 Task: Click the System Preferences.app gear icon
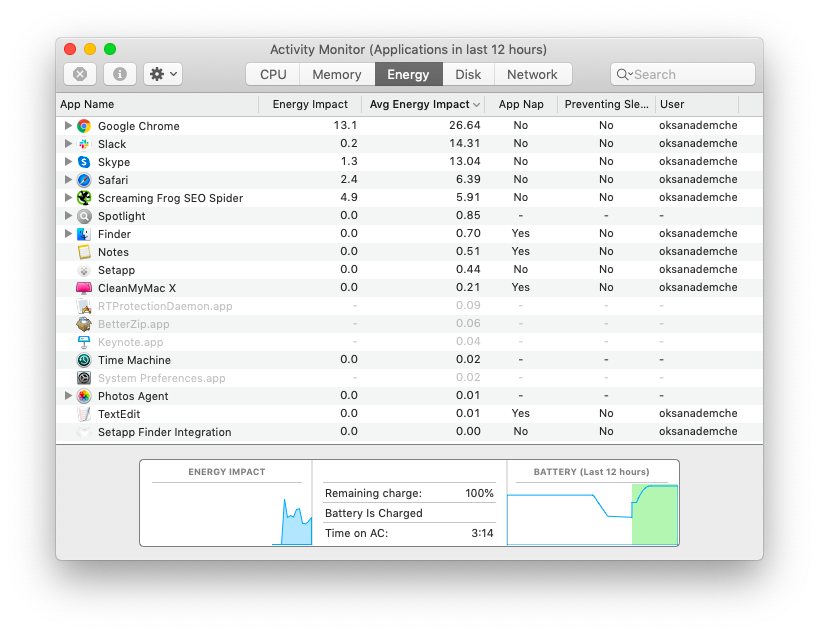point(84,378)
